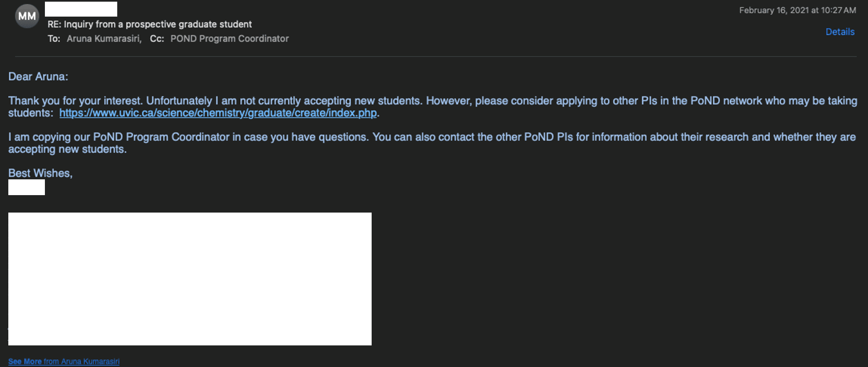Click the RE: Inquiry subject line
Image resolution: width=868 pixels, height=367 pixels.
(x=150, y=24)
